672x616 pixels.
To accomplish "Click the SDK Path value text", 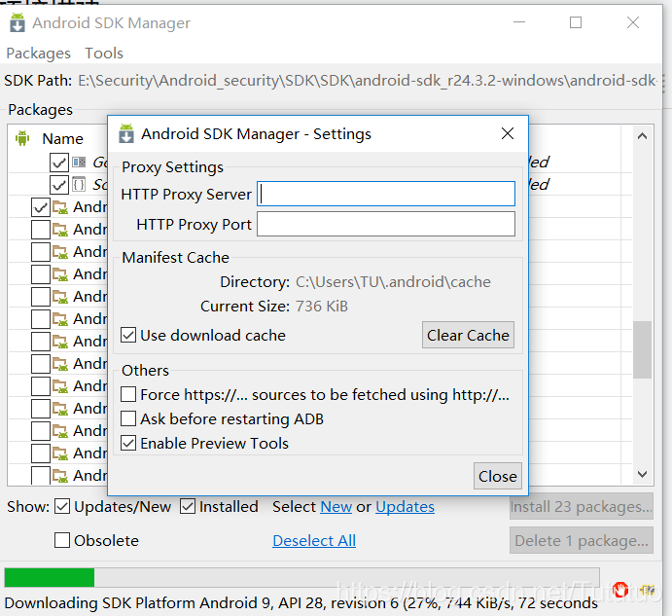I will (367, 80).
